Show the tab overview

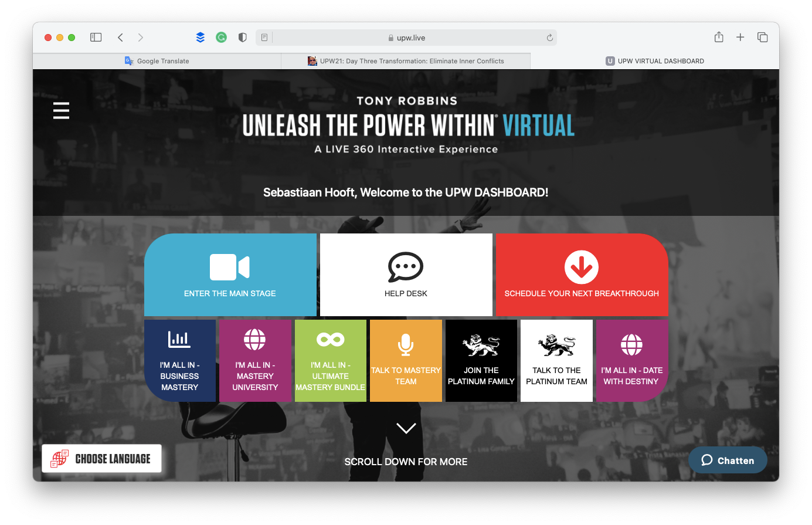(x=763, y=38)
